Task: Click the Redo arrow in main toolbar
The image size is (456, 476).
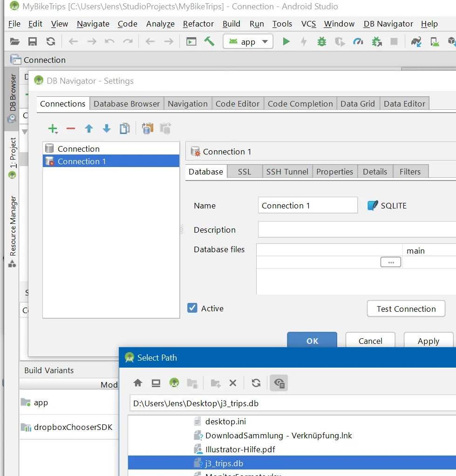Action: pos(128,41)
